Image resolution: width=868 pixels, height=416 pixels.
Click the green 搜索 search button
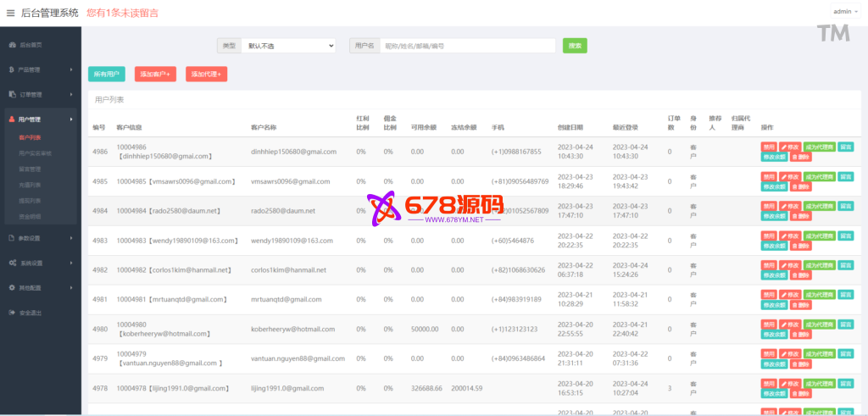point(575,46)
